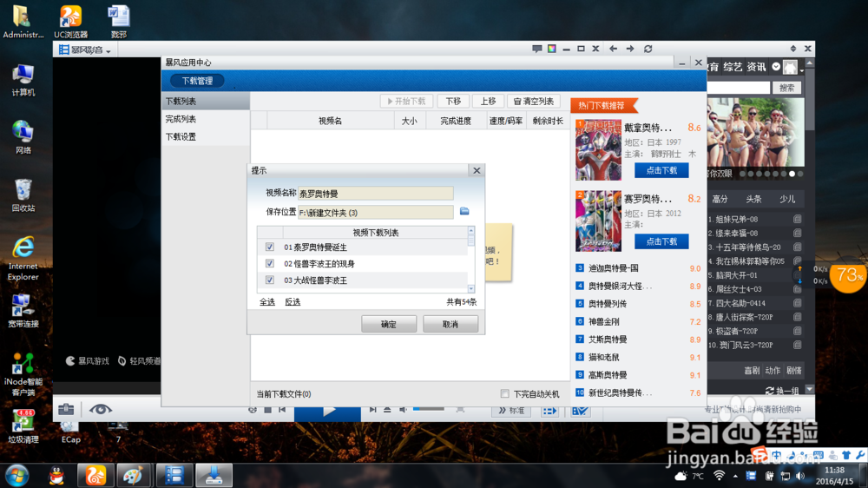Click download icon for 极盗者-720P row
This screenshot has height=488, width=868.
click(797, 331)
